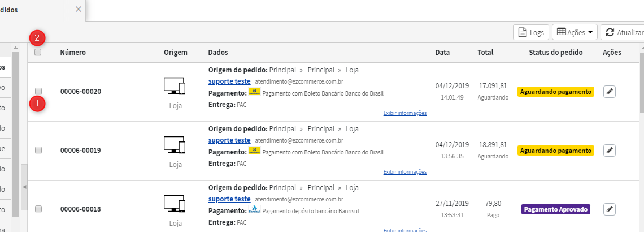Check the box for order 00006-00020
This screenshot has height=232, width=644.
click(38, 91)
